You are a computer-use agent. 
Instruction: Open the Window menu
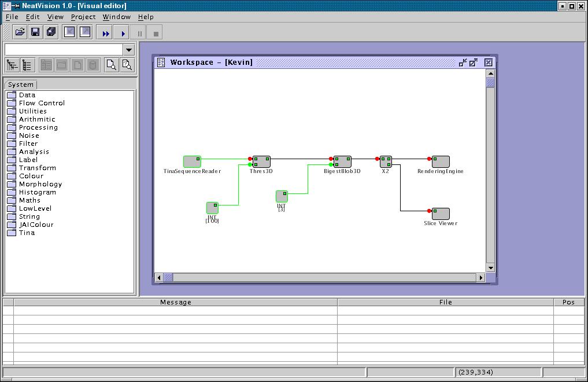click(117, 17)
